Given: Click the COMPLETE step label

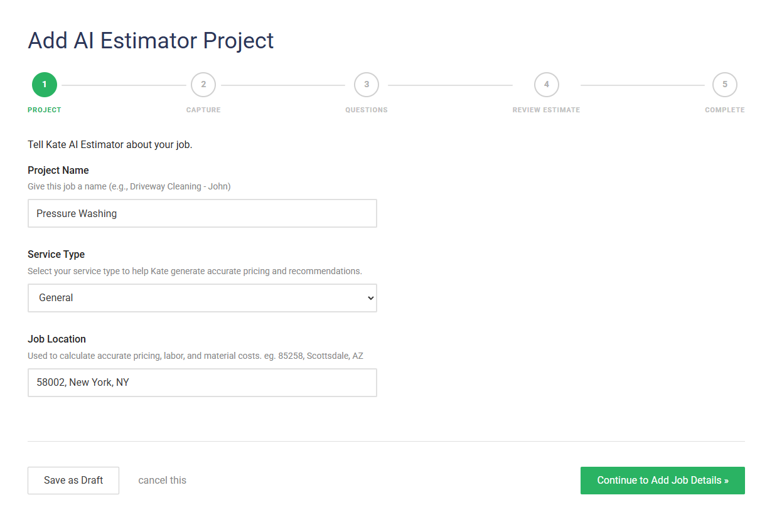Looking at the screenshot, I should 725,110.
